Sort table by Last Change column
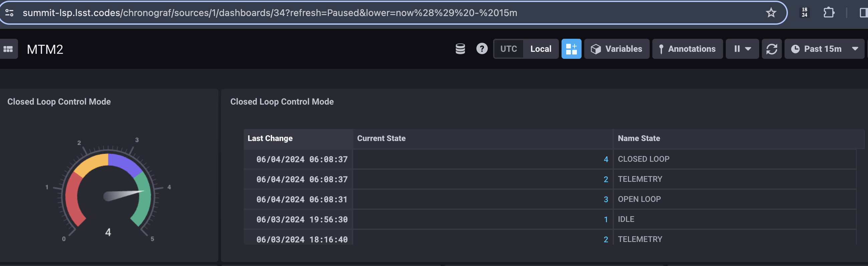 click(270, 138)
